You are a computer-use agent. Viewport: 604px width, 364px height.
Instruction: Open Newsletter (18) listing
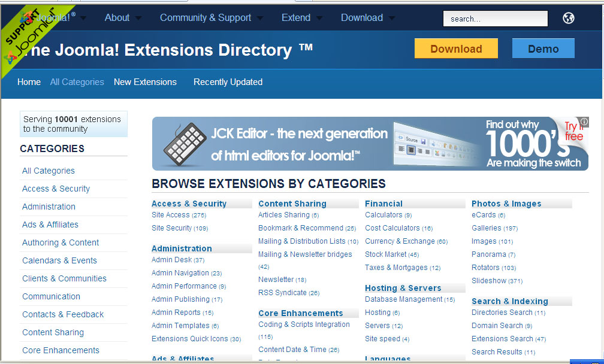pyautogui.click(x=282, y=280)
